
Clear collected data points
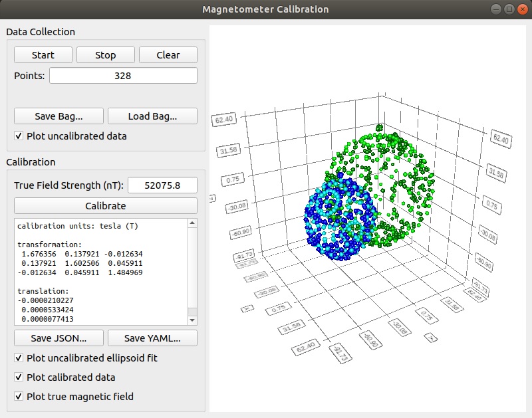[168, 55]
